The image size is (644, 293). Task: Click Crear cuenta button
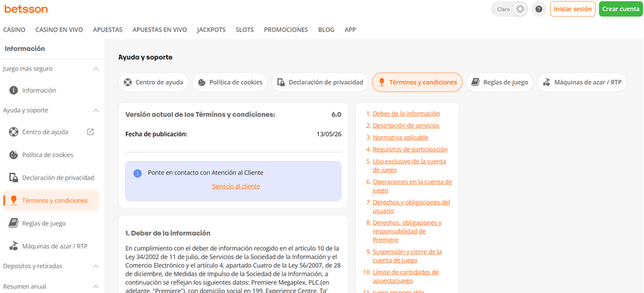(621, 9)
